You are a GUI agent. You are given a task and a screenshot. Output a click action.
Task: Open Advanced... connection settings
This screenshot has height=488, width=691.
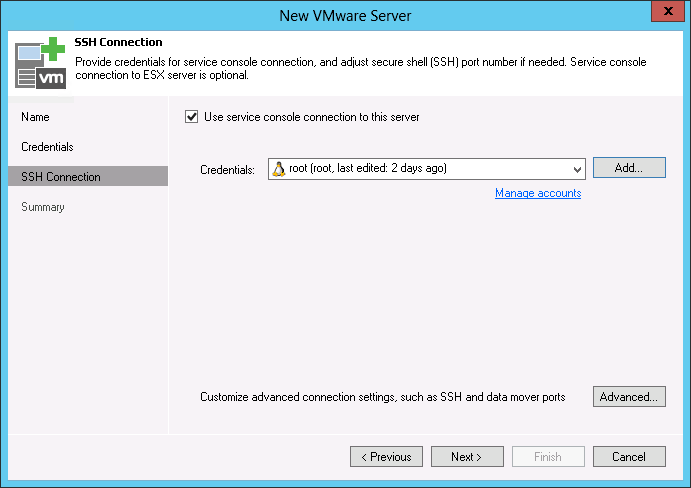tap(629, 397)
